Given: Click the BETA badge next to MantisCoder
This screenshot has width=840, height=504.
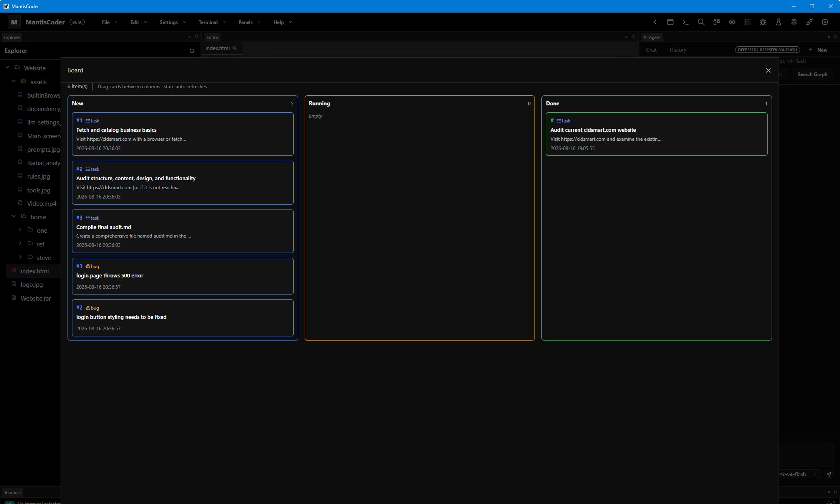Looking at the screenshot, I should coord(77,22).
